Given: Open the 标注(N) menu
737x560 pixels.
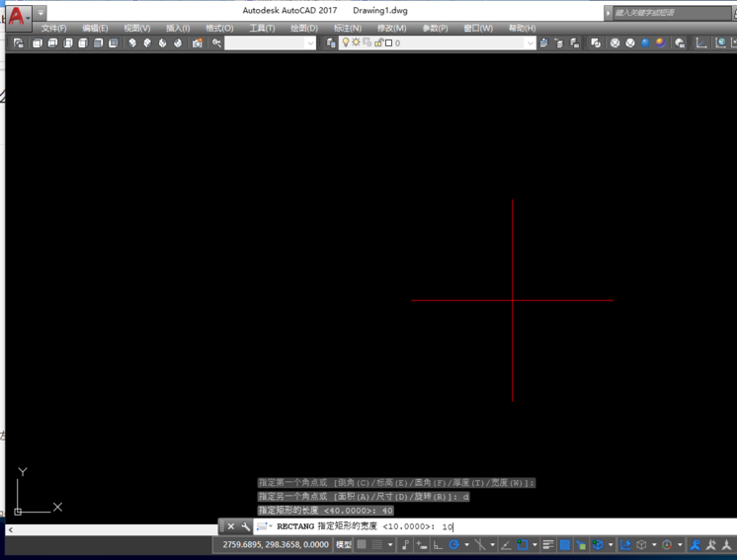Looking at the screenshot, I should [347, 29].
